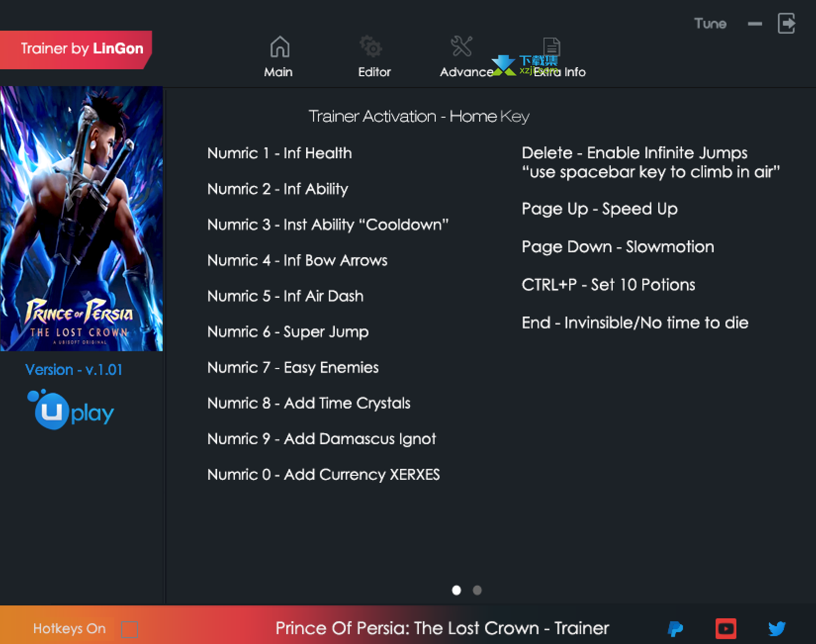The height and width of the screenshot is (644, 816).
Task: Click the exit trainer icon
Action: point(786,23)
